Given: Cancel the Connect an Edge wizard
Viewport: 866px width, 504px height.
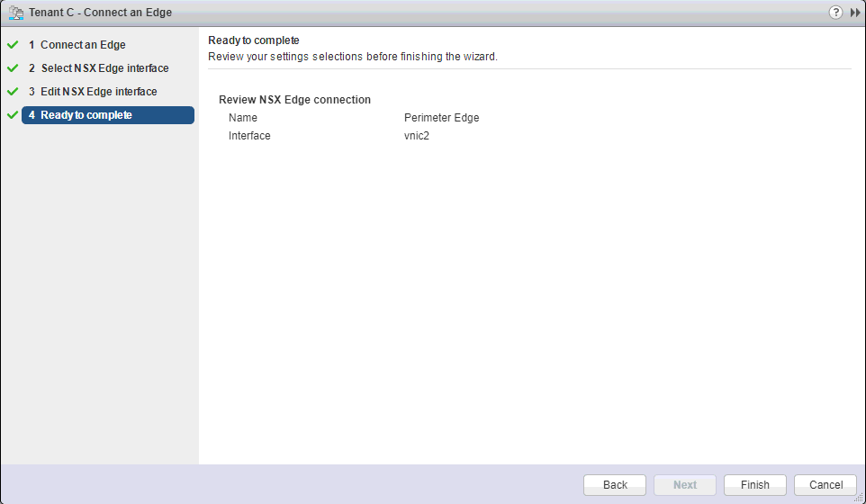Looking at the screenshot, I should tap(825, 485).
